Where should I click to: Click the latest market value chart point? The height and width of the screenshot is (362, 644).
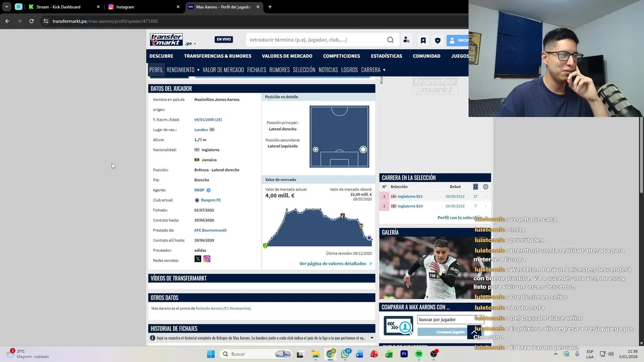[x=369, y=238]
